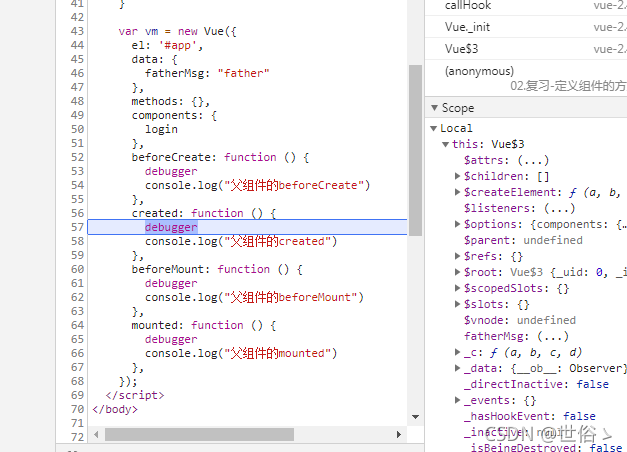This screenshot has width=627, height=452.
Task: Expand the $children array entry
Action: tap(457, 176)
